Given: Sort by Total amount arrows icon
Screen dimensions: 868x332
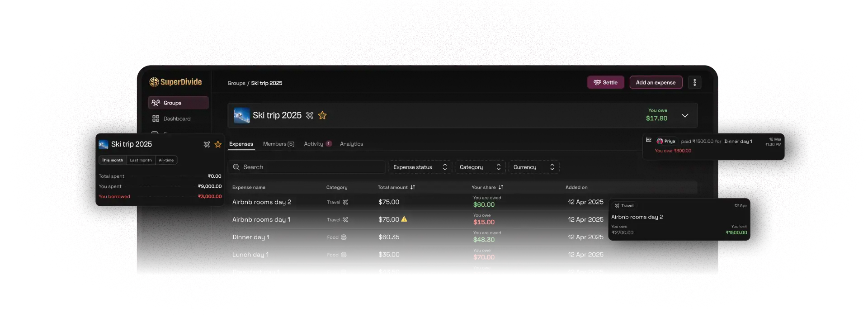Looking at the screenshot, I should click(413, 187).
